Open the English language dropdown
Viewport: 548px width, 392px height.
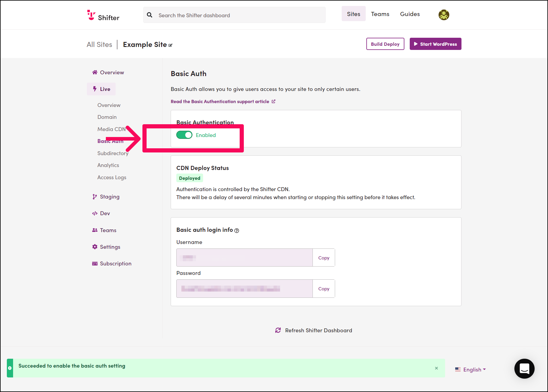(x=475, y=369)
